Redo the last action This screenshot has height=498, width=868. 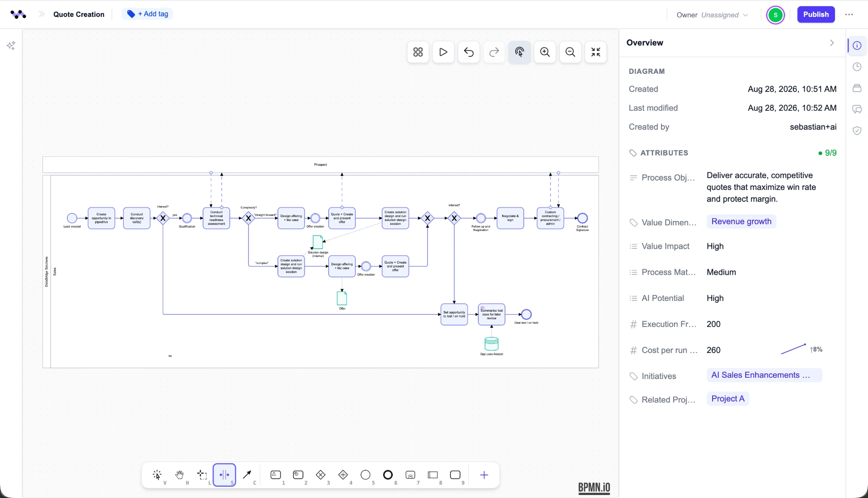pos(494,52)
